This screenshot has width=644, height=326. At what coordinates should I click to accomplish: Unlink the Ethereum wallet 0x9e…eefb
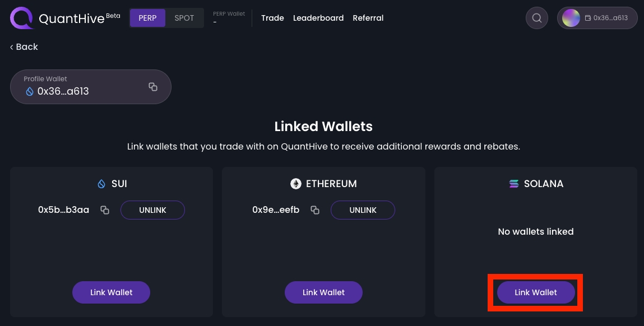coord(363,210)
